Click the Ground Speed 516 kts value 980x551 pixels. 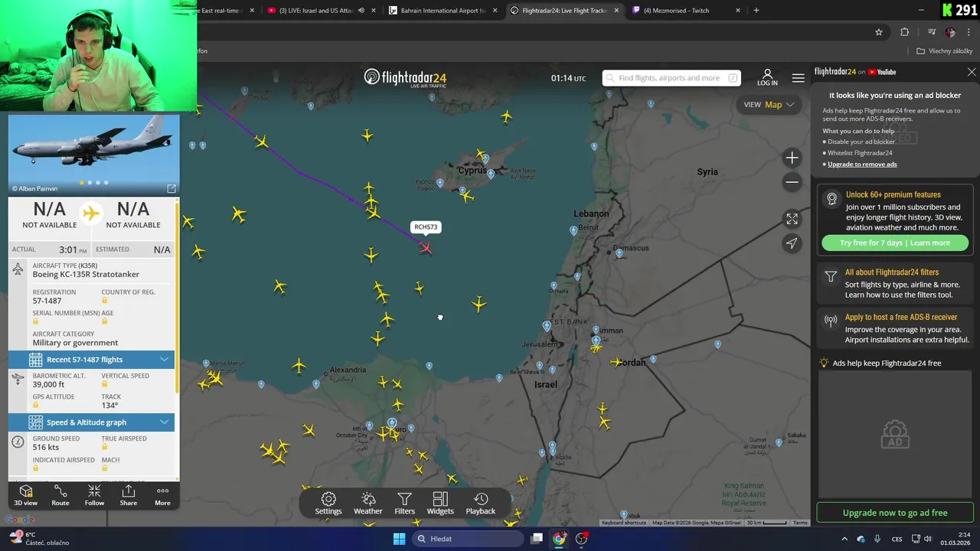click(x=46, y=448)
